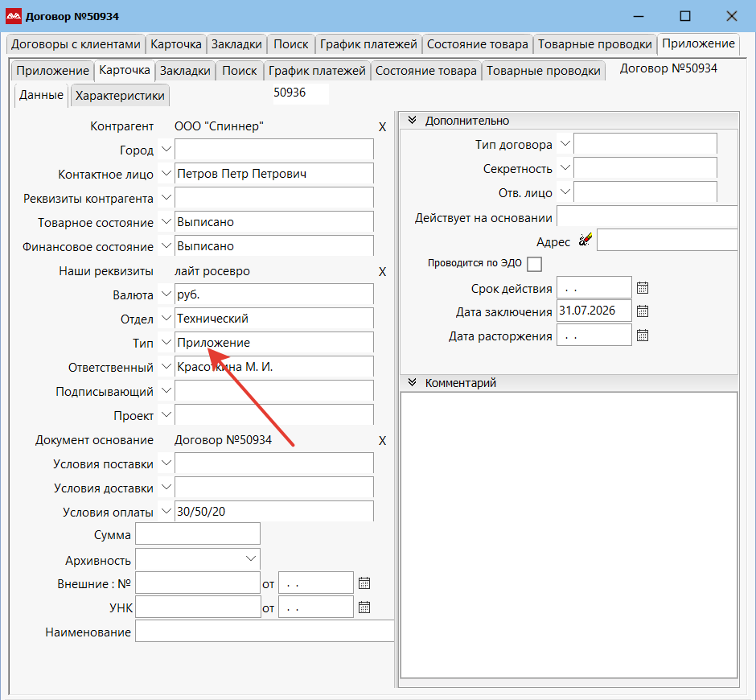The image size is (756, 700).
Task: Open second-row Приложение tab
Action: 52,71
